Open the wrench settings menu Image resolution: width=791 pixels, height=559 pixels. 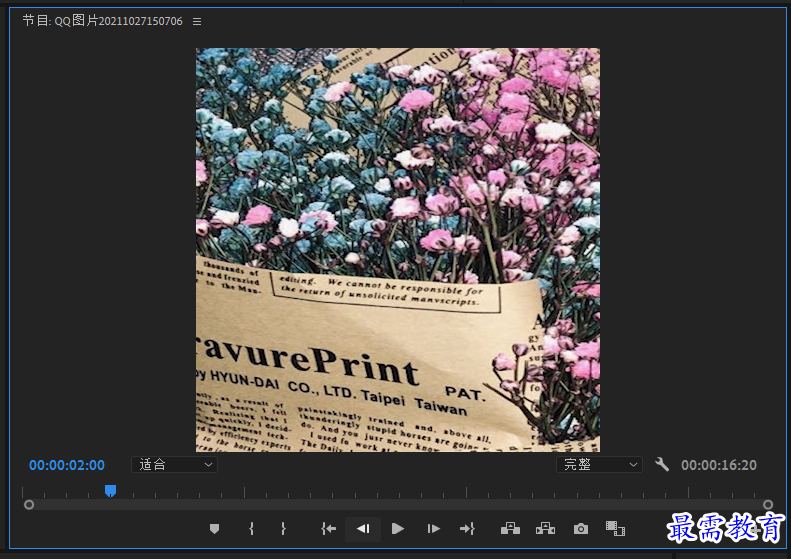662,464
